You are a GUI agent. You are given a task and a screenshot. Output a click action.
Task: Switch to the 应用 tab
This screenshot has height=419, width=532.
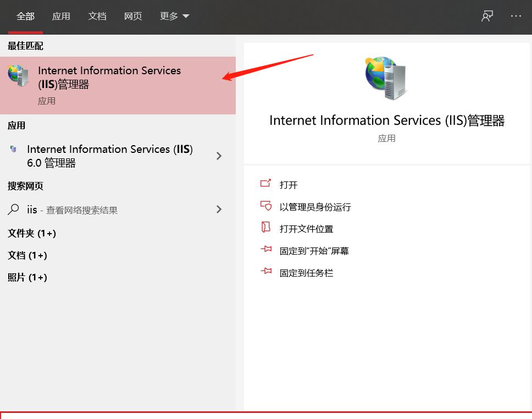point(61,16)
